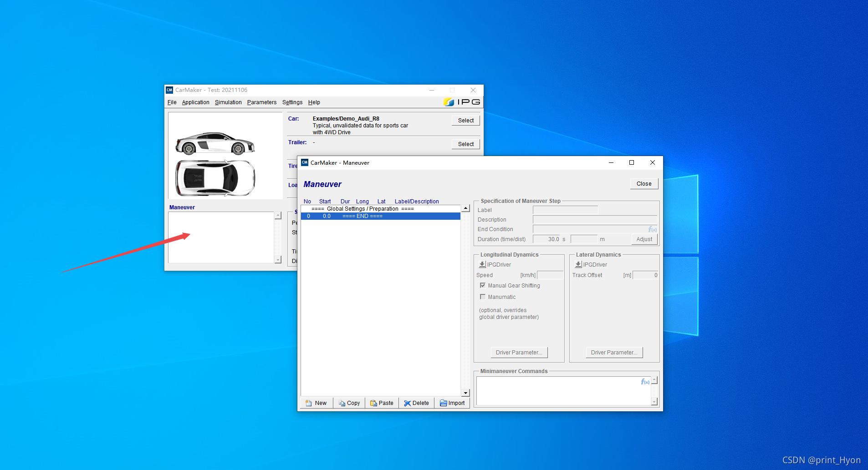Select the END row in maneuver list
This screenshot has width=868, height=470.
coord(381,216)
